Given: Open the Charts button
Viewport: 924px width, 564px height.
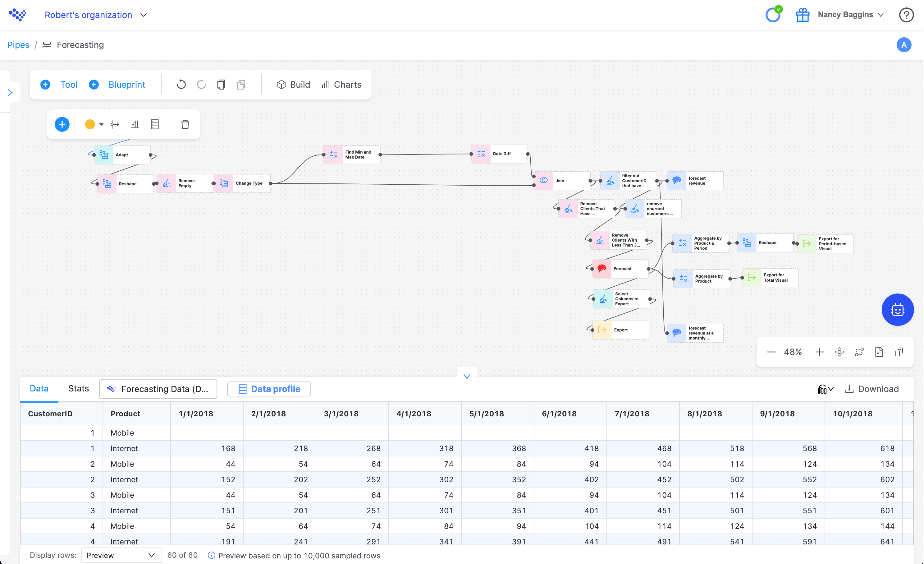Looking at the screenshot, I should [x=341, y=85].
